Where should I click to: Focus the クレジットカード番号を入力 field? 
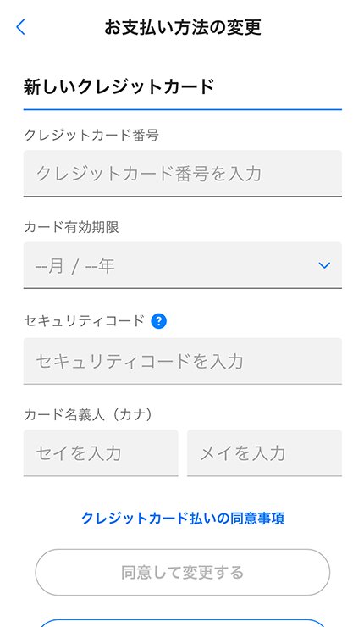pyautogui.click(x=183, y=174)
